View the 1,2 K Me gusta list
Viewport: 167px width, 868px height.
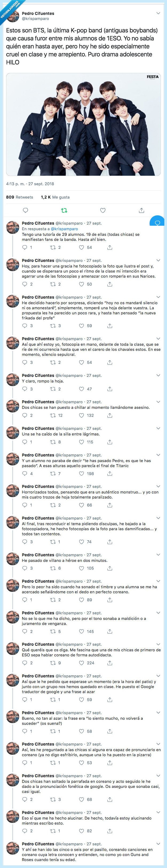[x=55, y=197]
